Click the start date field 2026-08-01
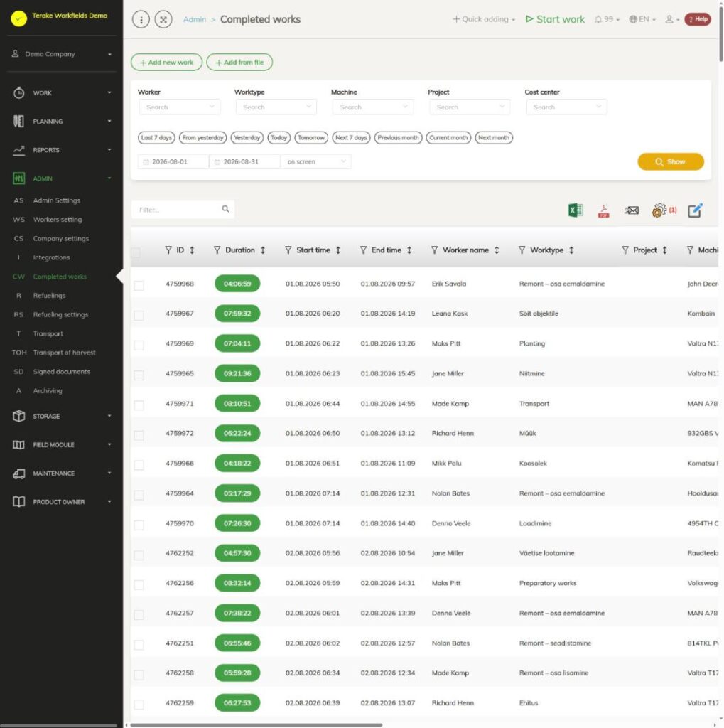The height and width of the screenshot is (728, 724). 173,161
